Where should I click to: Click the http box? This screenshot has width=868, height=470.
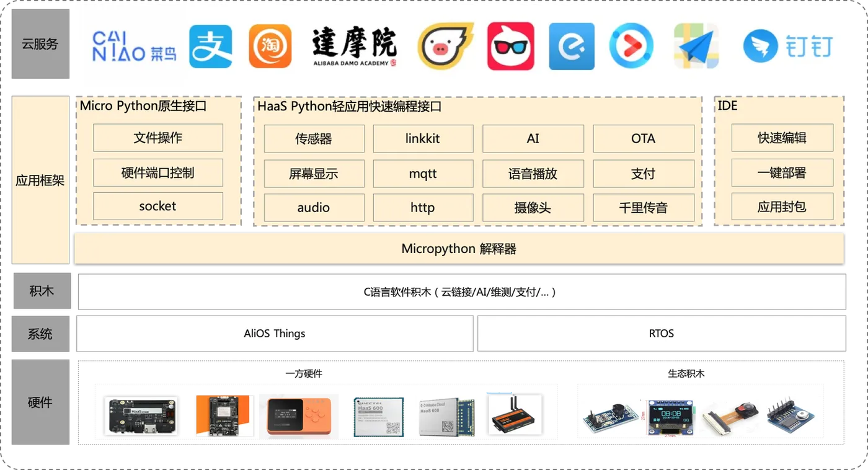point(423,208)
